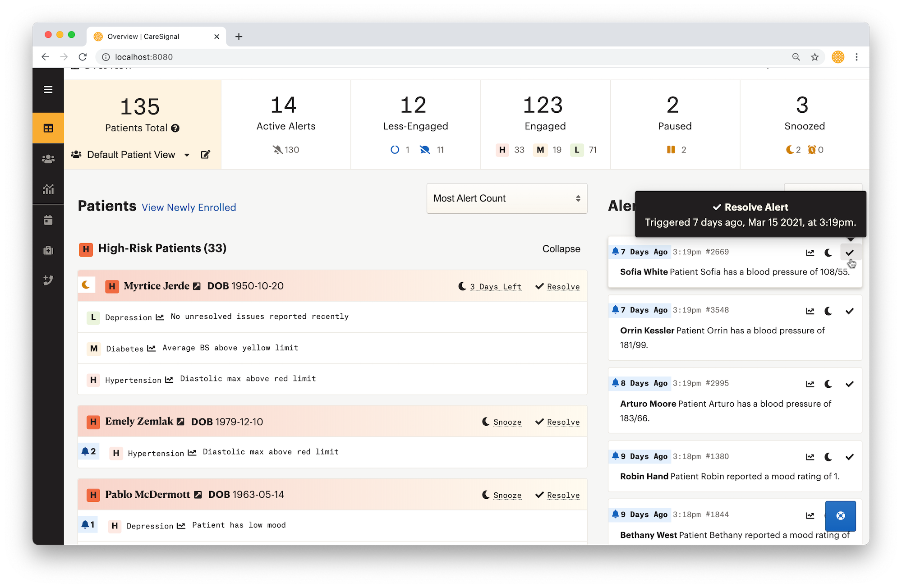Click the Overview CareSignal browser tab

pyautogui.click(x=157, y=37)
